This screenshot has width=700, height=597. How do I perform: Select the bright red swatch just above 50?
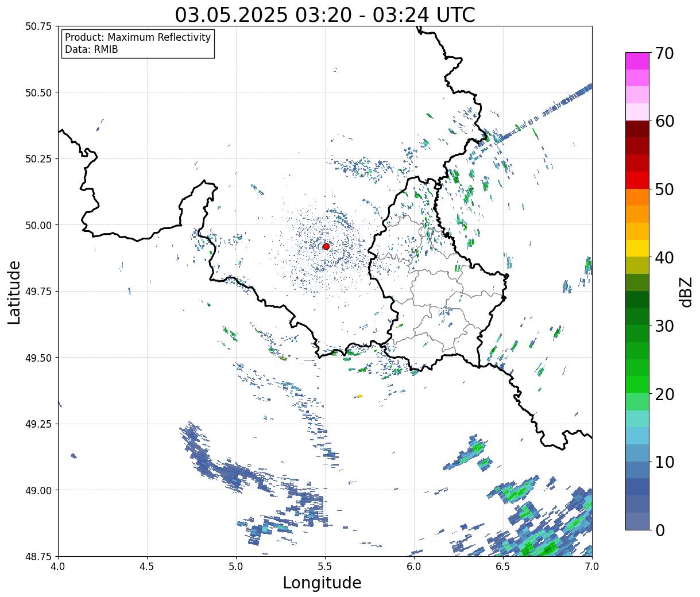click(637, 180)
